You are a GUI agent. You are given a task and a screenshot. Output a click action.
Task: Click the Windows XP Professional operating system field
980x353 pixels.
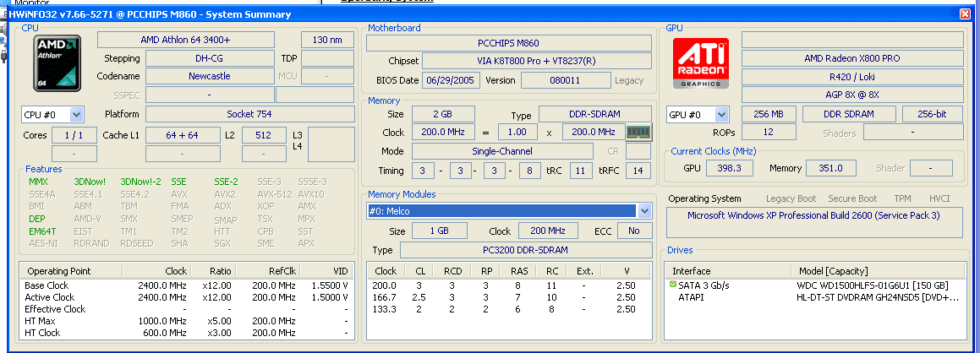coord(813,223)
